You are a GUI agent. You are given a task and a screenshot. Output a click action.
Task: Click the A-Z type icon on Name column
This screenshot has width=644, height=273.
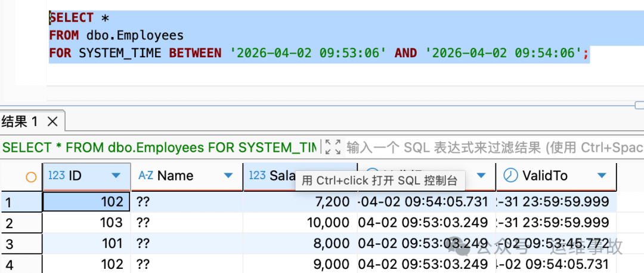tap(145, 176)
